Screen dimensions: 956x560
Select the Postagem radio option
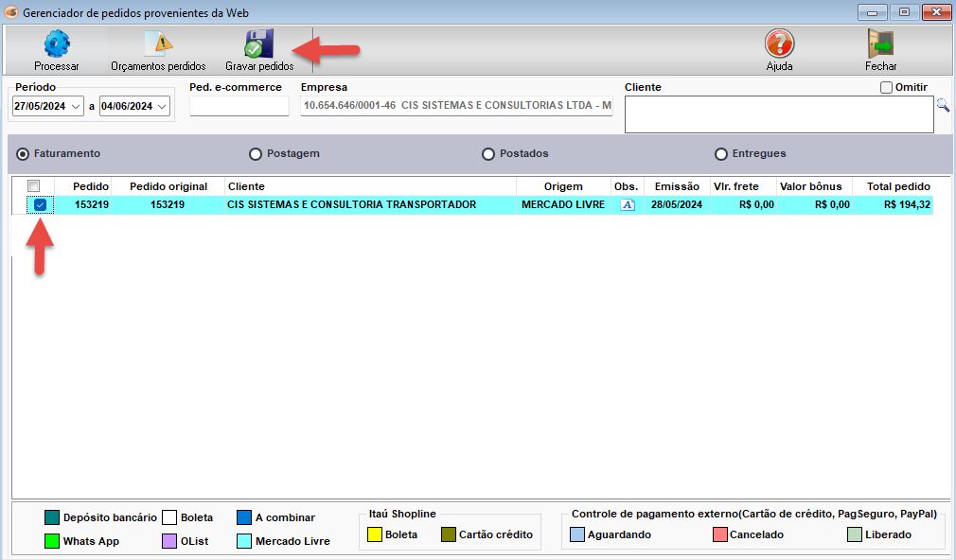point(256,154)
